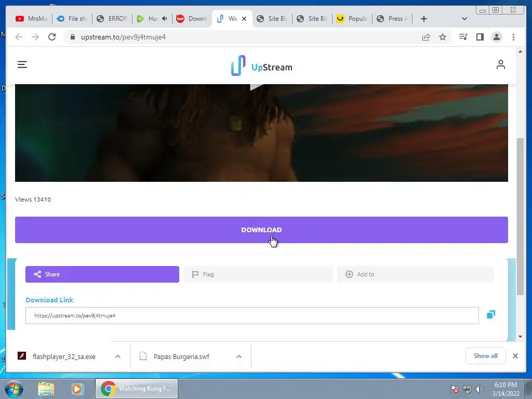The height and width of the screenshot is (399, 532).
Task: Open volume control in system tray
Action: (x=480, y=389)
